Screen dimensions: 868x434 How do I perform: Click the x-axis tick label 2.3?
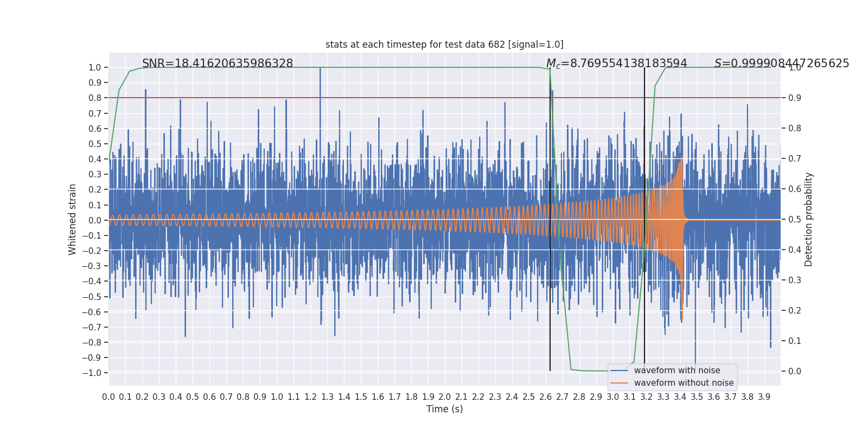coord(495,397)
